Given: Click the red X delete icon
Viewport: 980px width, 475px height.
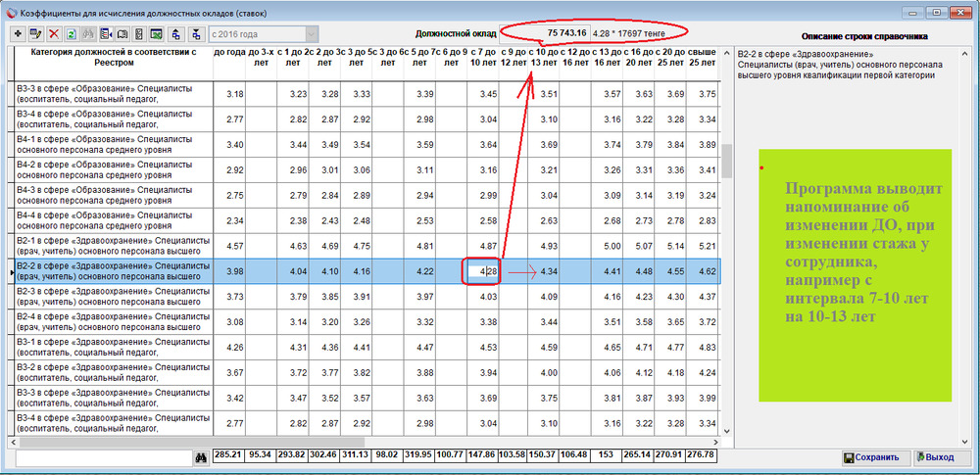Looking at the screenshot, I should pos(54,33).
